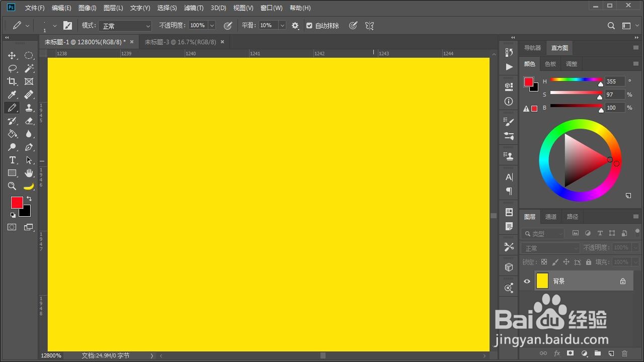Switch to the 通道 channels tab
Viewport: 644px width, 362px height.
click(x=551, y=217)
